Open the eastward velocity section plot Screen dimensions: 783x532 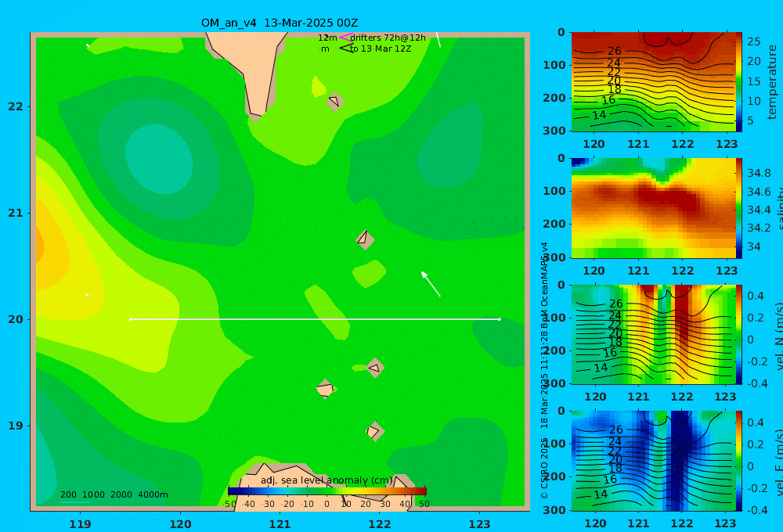[x=653, y=461]
